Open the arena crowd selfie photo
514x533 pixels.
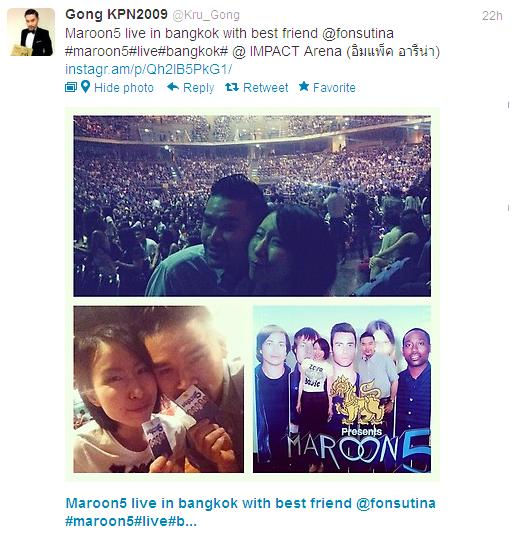252,206
